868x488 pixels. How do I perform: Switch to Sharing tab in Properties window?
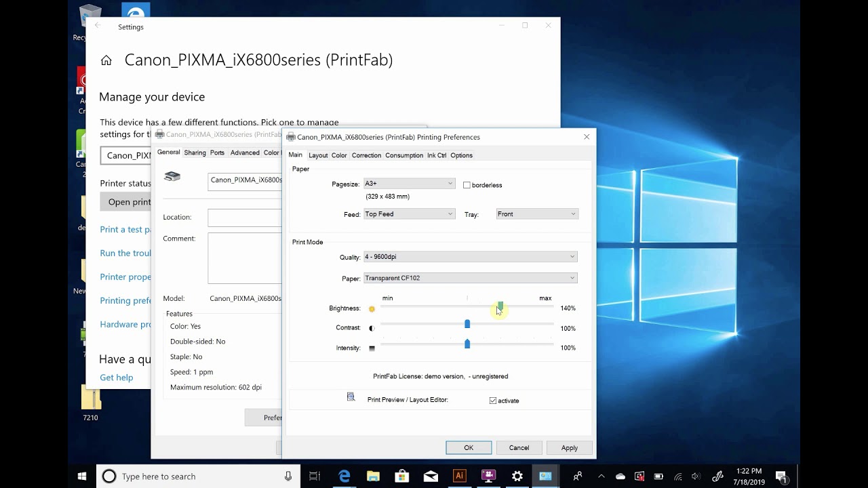(195, 152)
